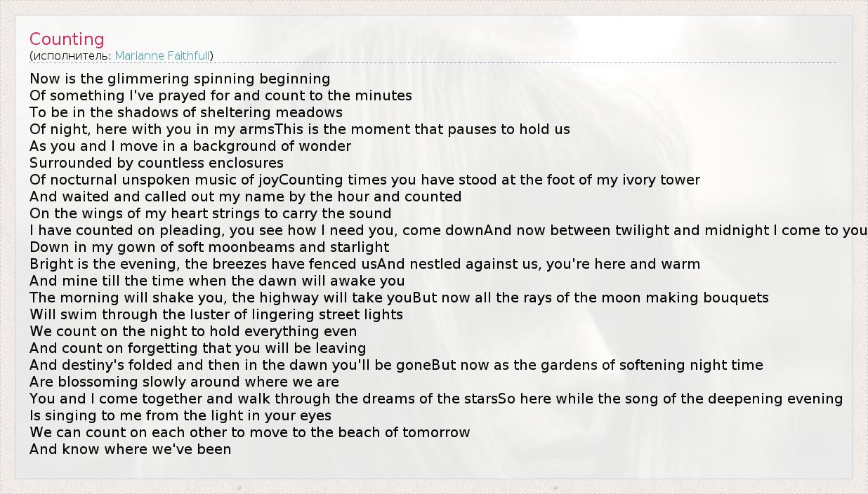Click "To be in the shadows" line

186,112
